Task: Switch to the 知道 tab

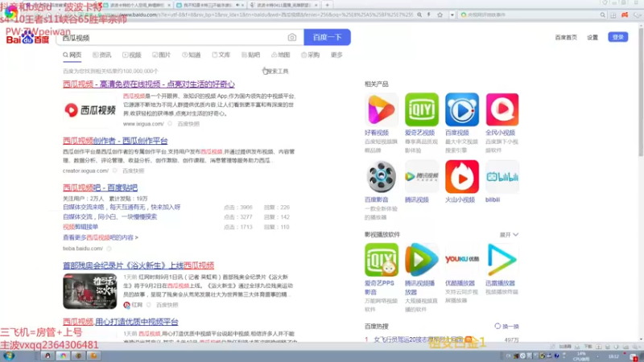Action: pos(192,55)
